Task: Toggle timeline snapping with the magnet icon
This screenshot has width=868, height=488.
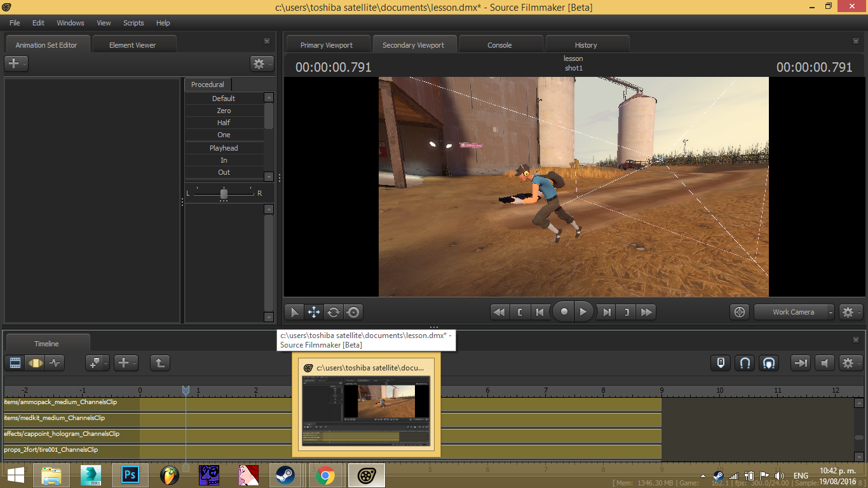Action: tap(745, 363)
